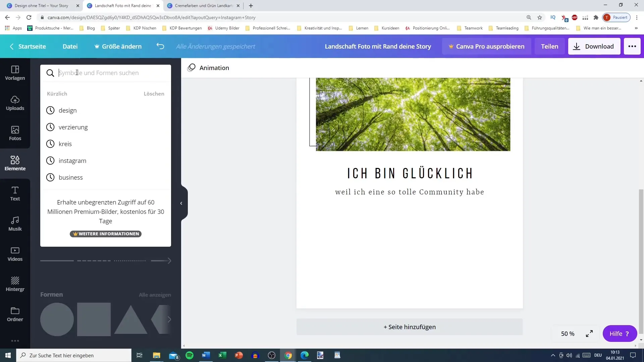
Task: Open the Größe ändern menu
Action: coord(118,46)
